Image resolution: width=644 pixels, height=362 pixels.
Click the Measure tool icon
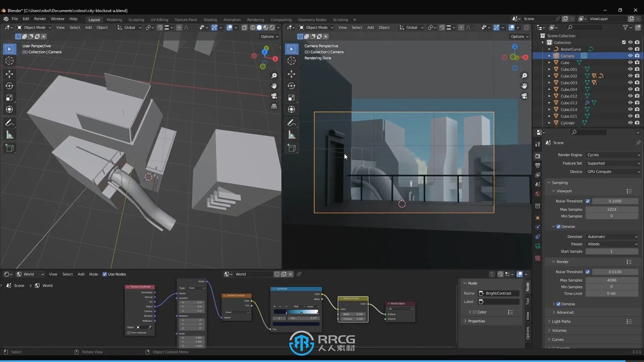point(10,135)
